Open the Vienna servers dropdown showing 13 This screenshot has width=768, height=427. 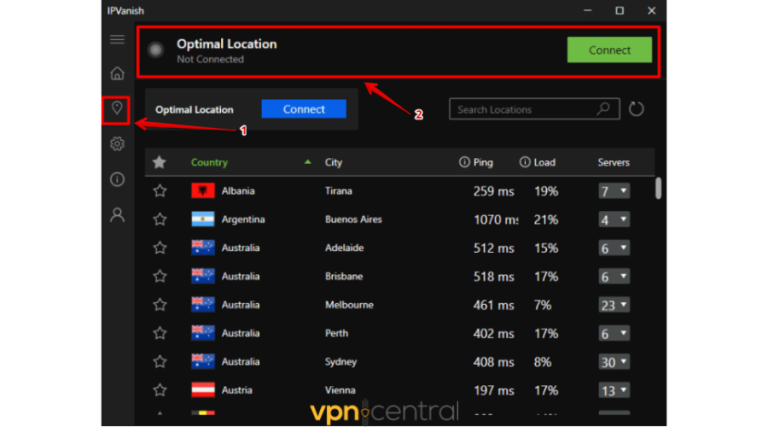pyautogui.click(x=614, y=390)
